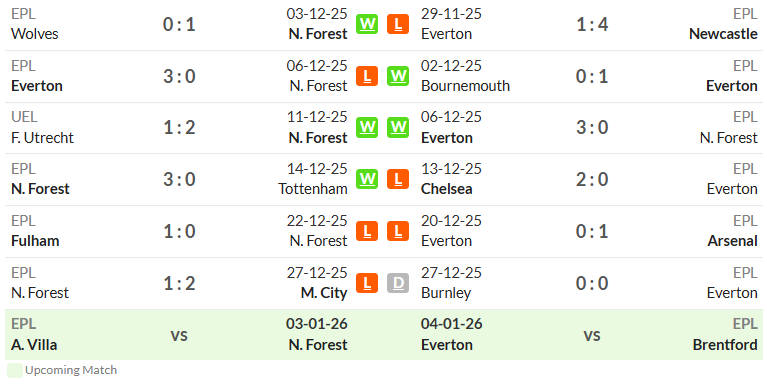The width and height of the screenshot is (767, 386).
Task: Click L badge for Everton vs Arsenal match
Action: pos(398,231)
